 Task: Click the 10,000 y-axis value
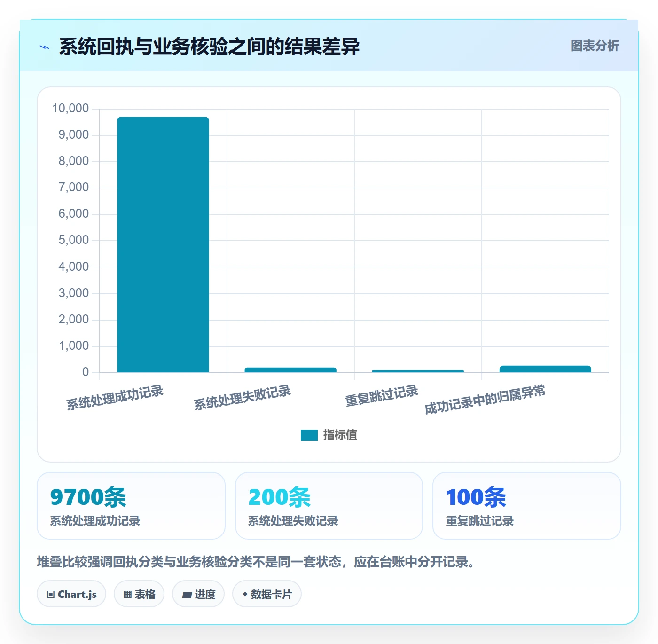pyautogui.click(x=70, y=109)
